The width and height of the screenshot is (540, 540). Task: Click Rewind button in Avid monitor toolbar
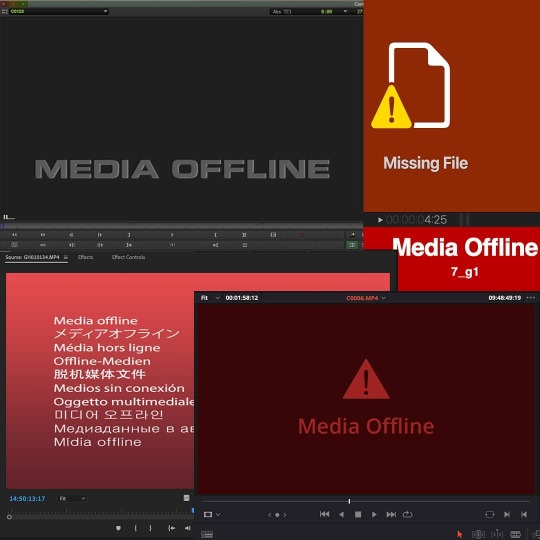pyautogui.click(x=14, y=235)
